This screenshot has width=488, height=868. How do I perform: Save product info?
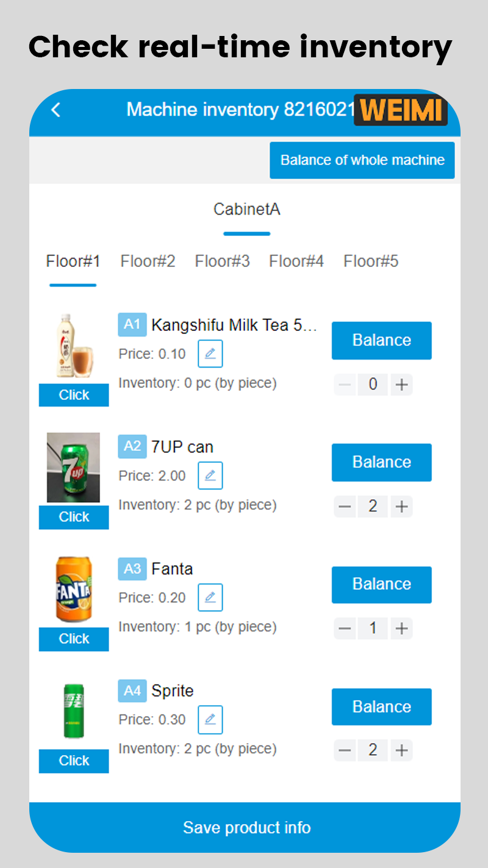[x=246, y=827]
